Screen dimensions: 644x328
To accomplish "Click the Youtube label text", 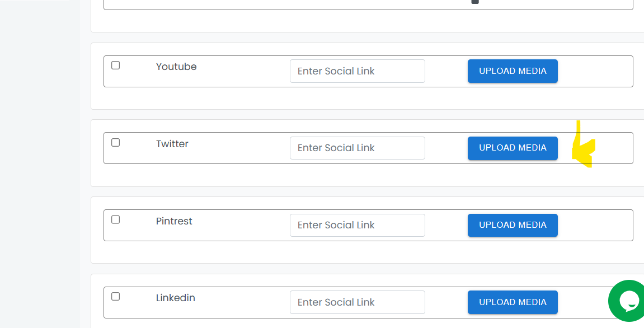I will [176, 67].
